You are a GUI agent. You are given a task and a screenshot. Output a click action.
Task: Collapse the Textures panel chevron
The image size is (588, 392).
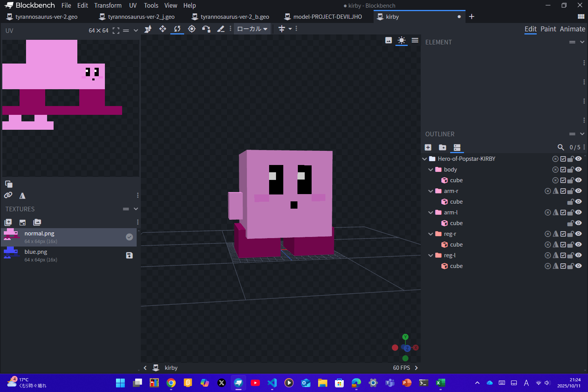136,209
